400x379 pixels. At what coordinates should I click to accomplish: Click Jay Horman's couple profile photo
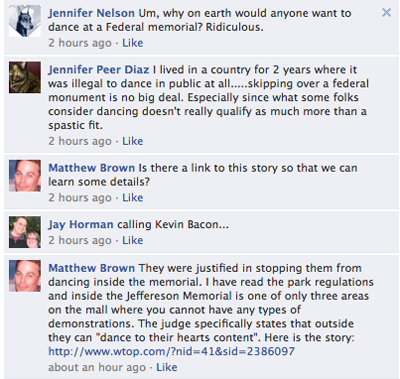[x=25, y=232]
